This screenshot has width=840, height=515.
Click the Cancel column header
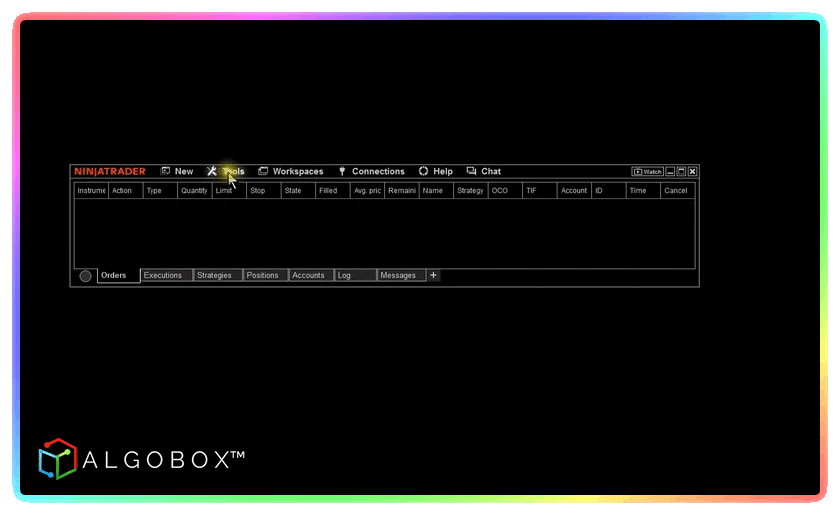676,191
